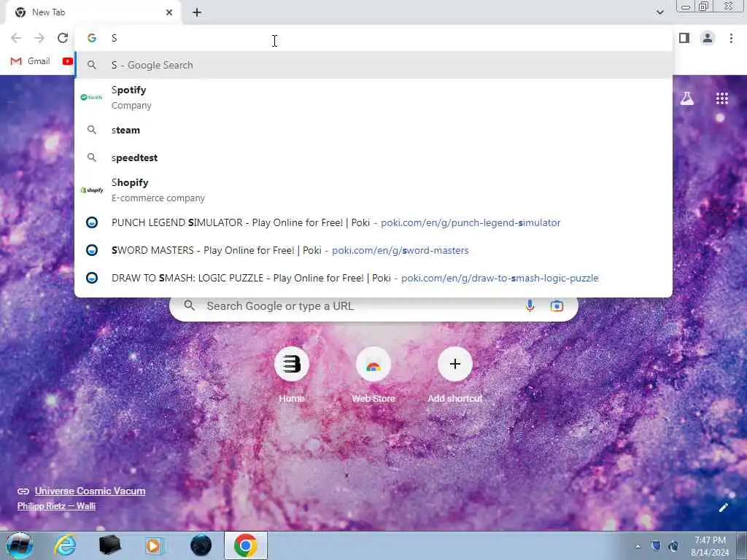747x560 pixels.
Task: Open the Philipp Rietz — Walli link
Action: point(56,506)
